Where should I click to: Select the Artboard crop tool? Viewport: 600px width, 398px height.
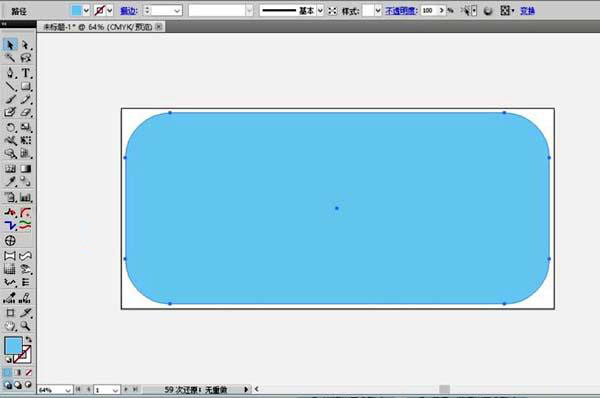(10, 313)
